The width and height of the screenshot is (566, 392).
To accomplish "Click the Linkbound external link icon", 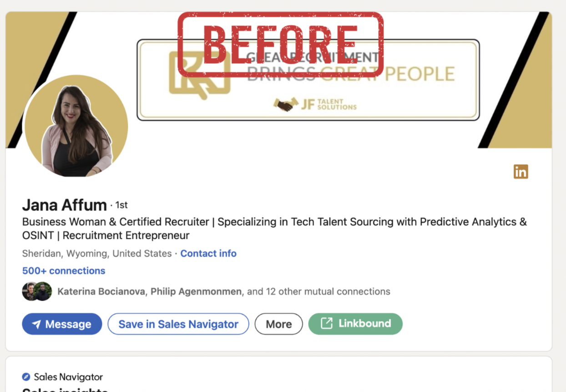I will (327, 323).
